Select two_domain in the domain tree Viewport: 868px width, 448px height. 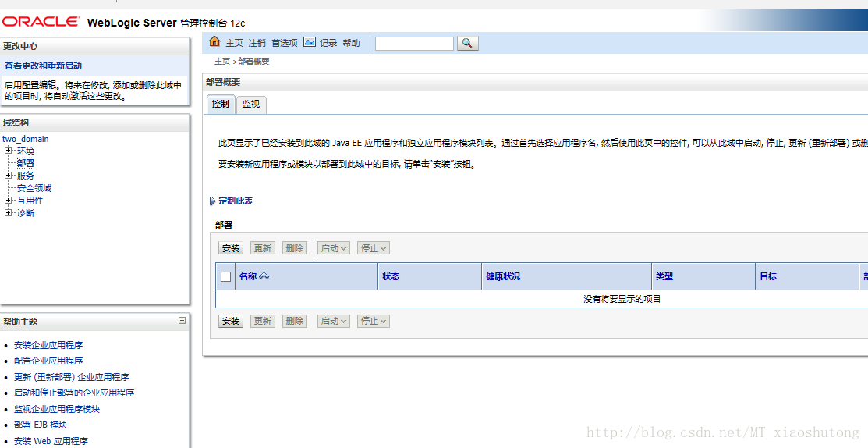click(x=26, y=138)
